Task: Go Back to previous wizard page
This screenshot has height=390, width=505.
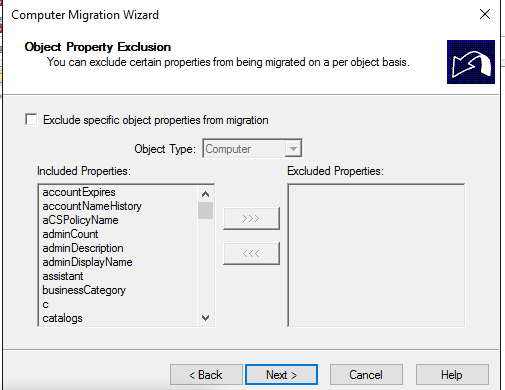Action: point(206,375)
